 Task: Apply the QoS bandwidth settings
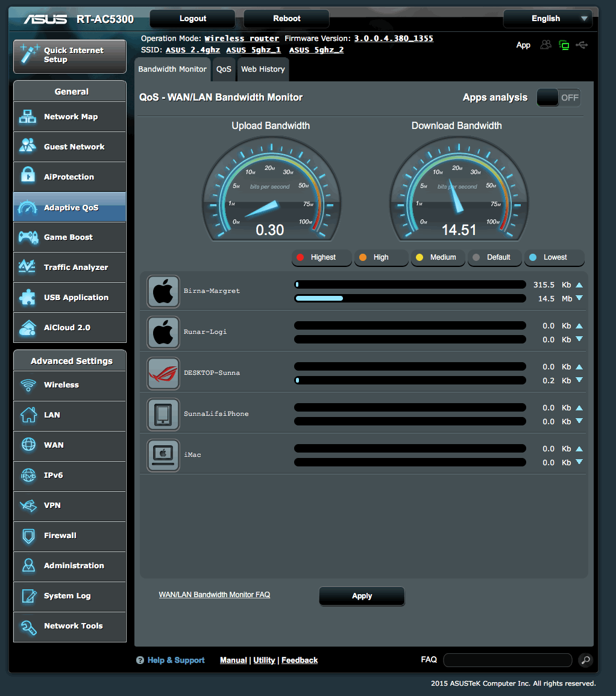coord(362,596)
